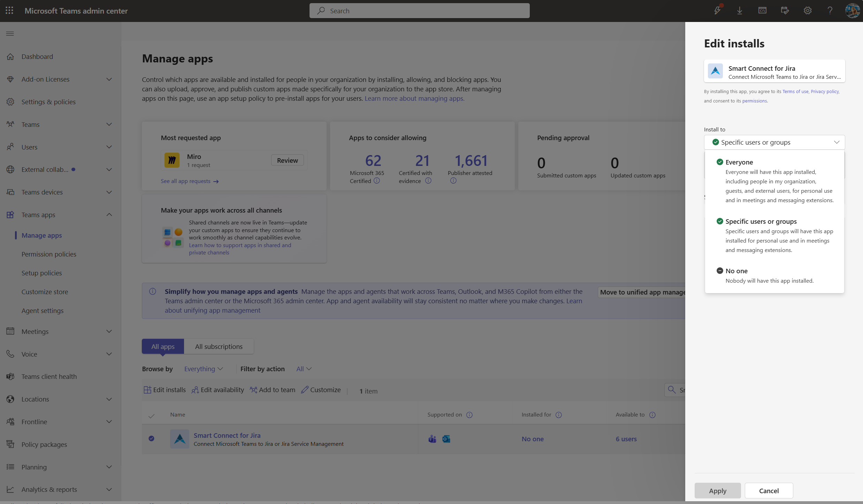
Task: Open the Install to dropdown
Action: click(x=774, y=142)
